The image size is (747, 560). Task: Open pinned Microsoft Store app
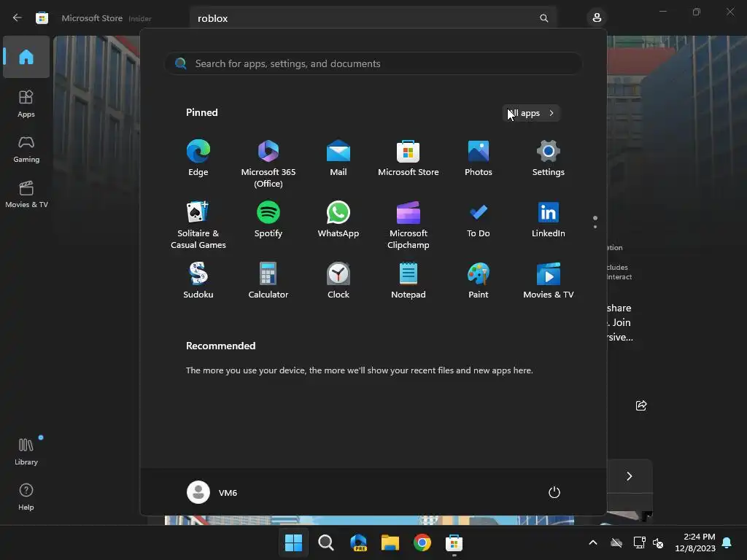coord(409,158)
